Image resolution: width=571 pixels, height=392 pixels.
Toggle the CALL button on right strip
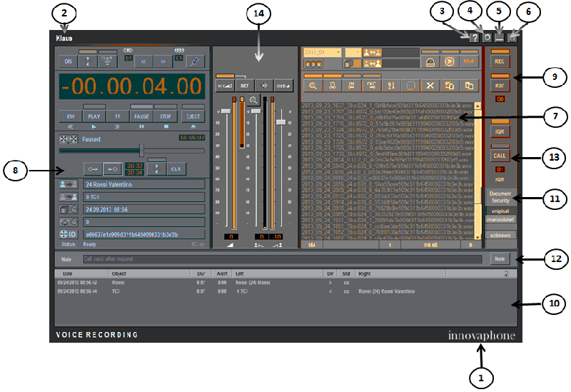[x=500, y=155]
